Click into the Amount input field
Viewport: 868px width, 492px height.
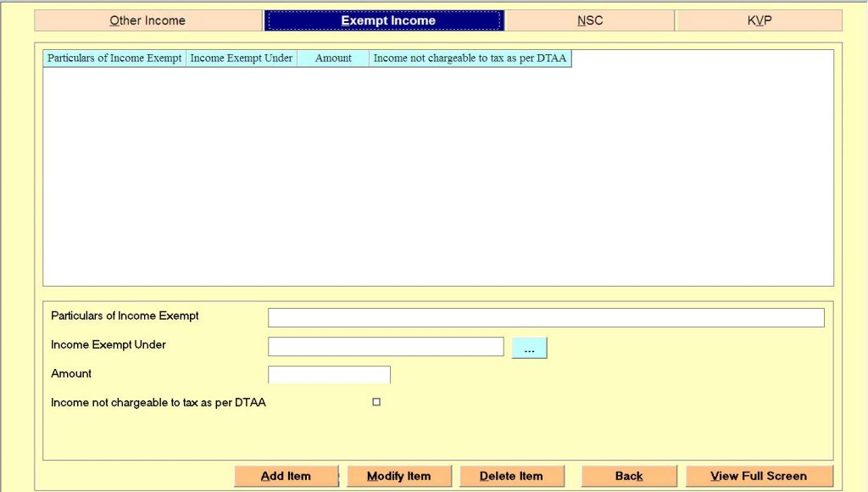(329, 374)
